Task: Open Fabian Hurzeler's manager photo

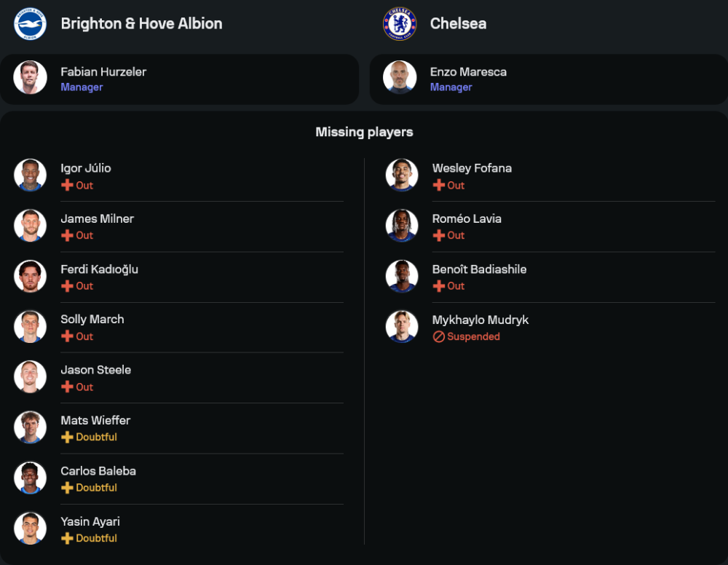Action: (x=30, y=78)
